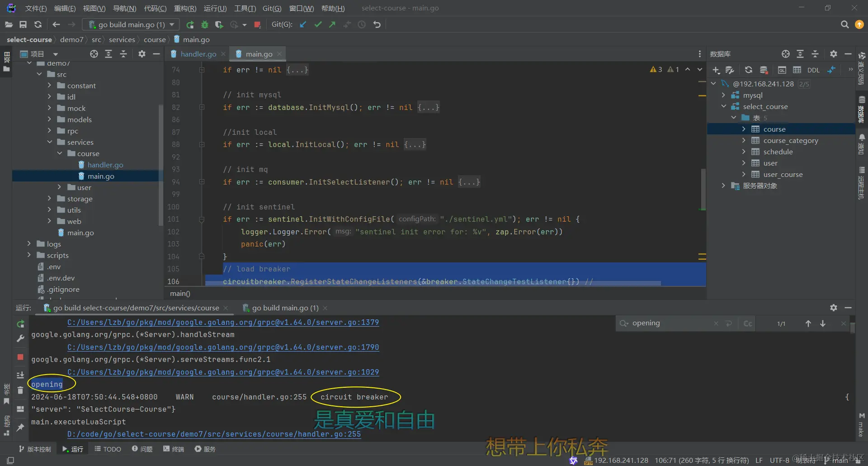Screen dimensions: 868x466
Task: Expand the constant folder
Action: click(x=50, y=86)
